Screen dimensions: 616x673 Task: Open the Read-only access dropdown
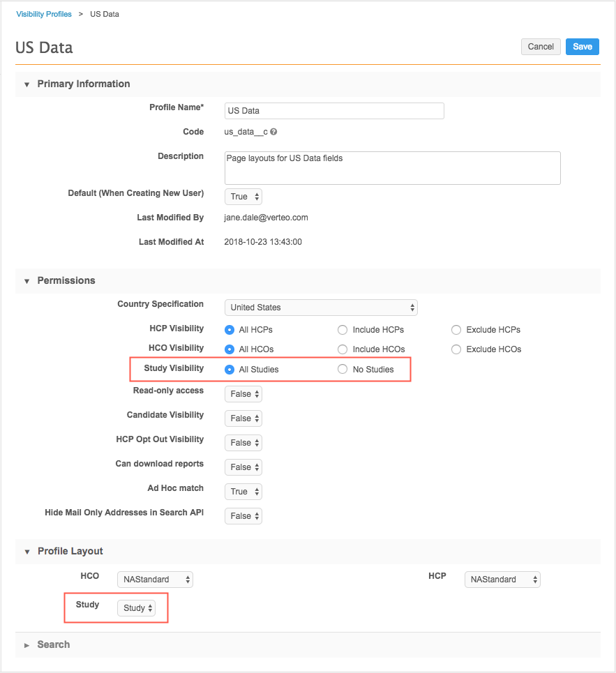click(243, 394)
